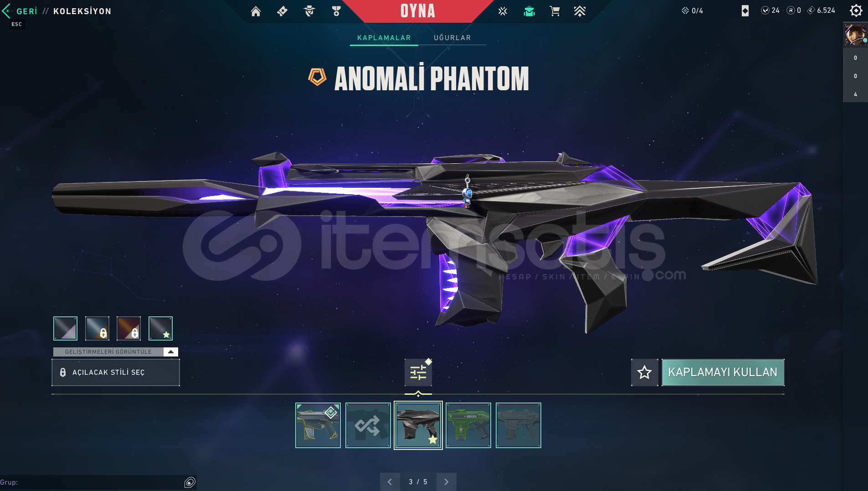Screen dimensions: 868x491
Task: Switch to the Kaplamalar tab
Action: tap(384, 38)
